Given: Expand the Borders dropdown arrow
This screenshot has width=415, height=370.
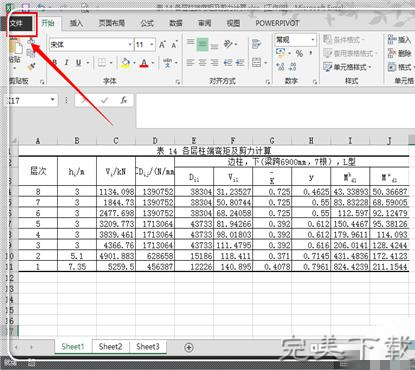Looking at the screenshot, I should (111, 63).
